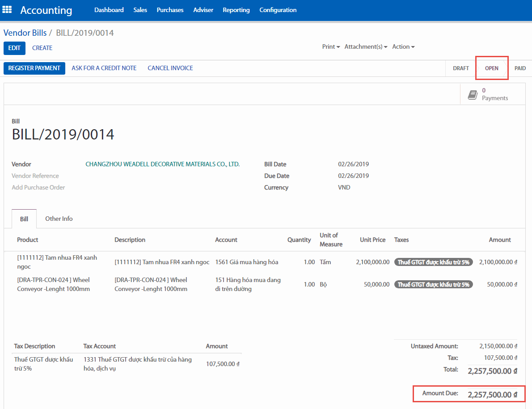This screenshot has width=532, height=409.
Task: Click the Wheel Conveyor product line
Action: pyautogui.click(x=53, y=284)
